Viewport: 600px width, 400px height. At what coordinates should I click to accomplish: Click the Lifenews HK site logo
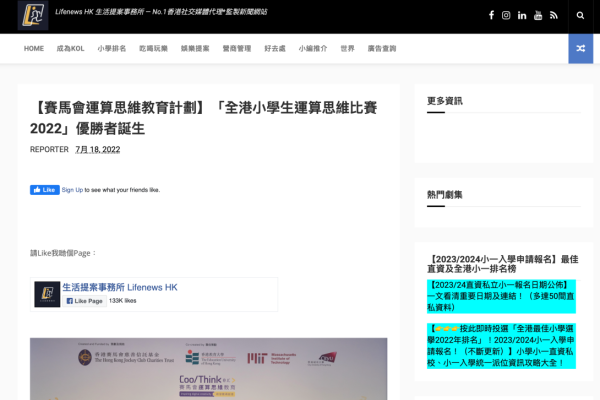click(32, 15)
